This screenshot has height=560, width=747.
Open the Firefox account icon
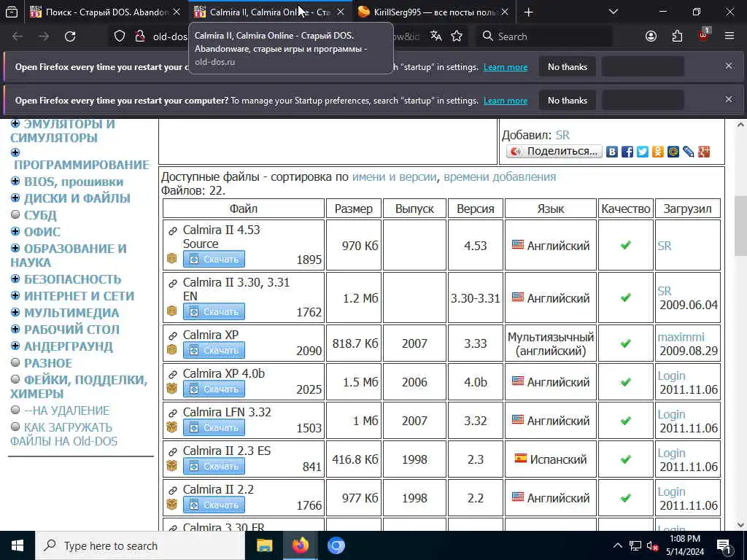pos(651,36)
